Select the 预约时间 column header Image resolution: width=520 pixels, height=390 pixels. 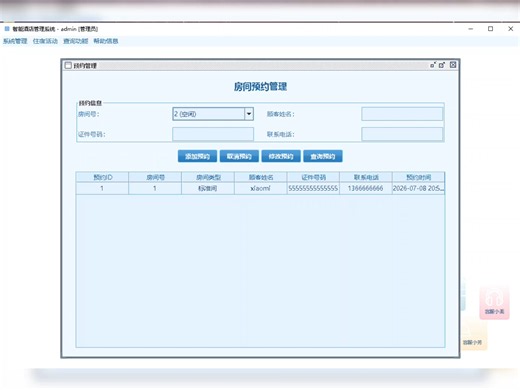[418, 177]
